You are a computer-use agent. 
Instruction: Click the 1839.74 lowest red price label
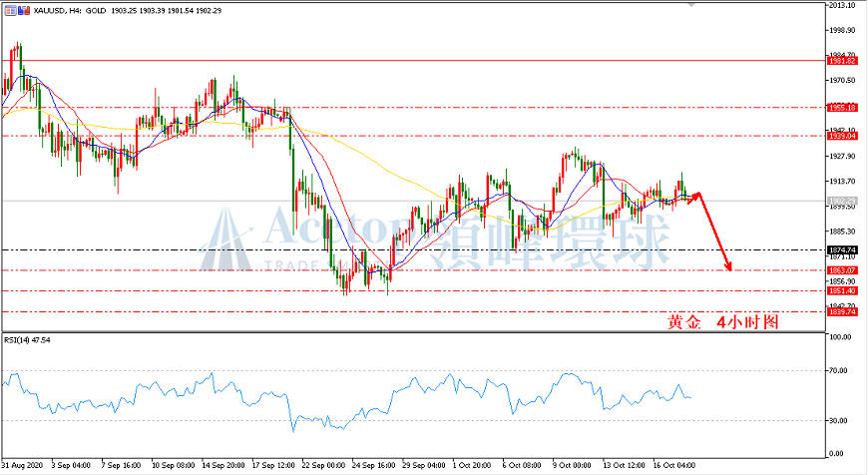click(x=842, y=311)
